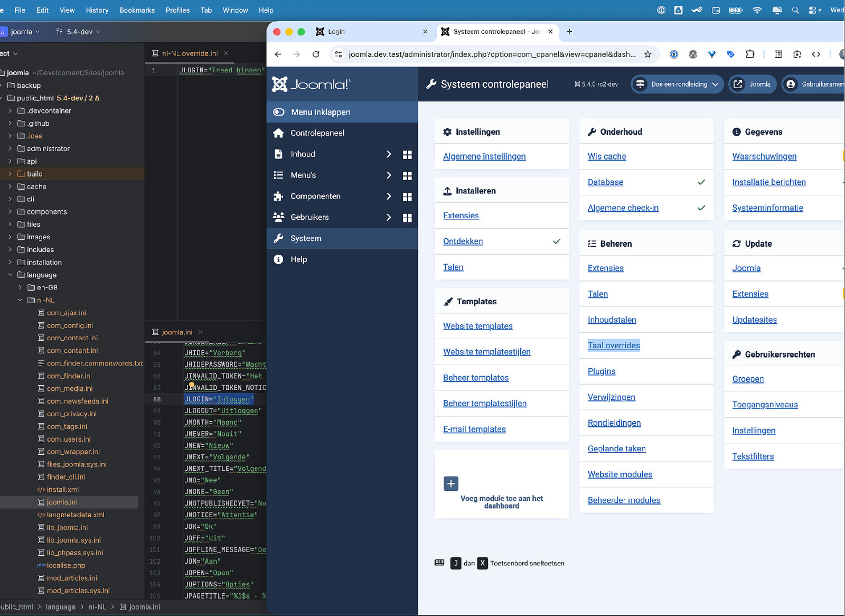Open the Taal overrides link
Screen dimensions: 845x616
(x=614, y=346)
